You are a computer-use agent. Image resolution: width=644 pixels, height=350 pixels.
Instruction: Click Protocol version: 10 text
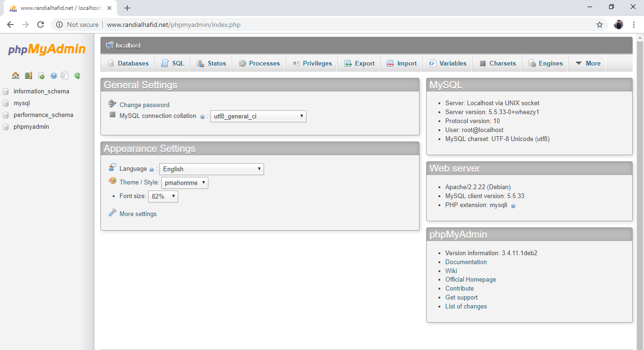click(472, 121)
